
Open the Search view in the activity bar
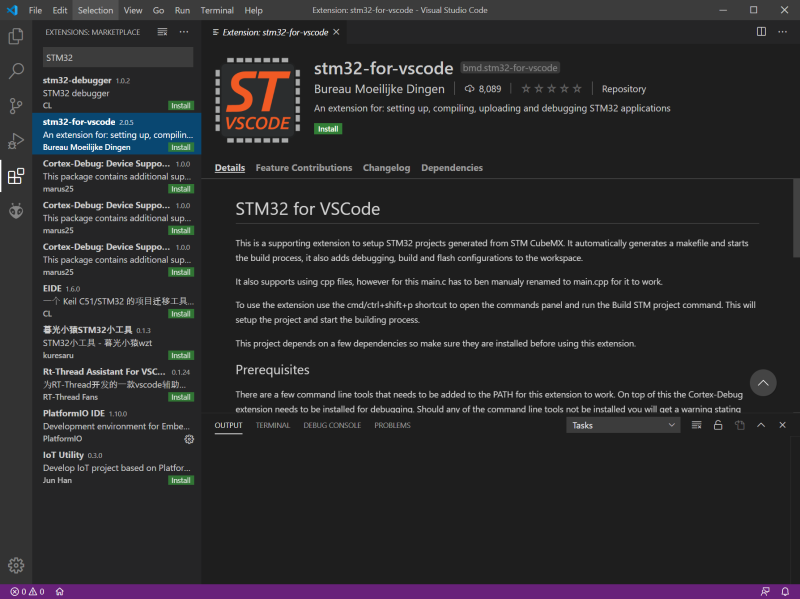click(x=15, y=70)
